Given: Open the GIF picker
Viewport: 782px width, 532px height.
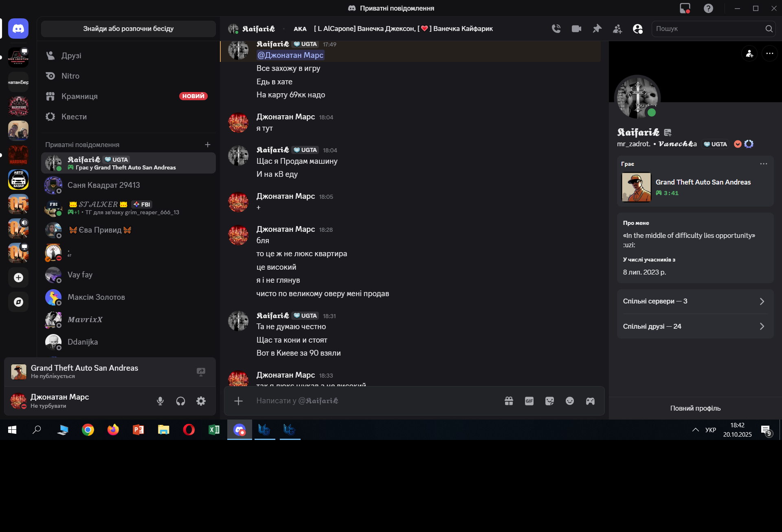Looking at the screenshot, I should click(x=529, y=401).
